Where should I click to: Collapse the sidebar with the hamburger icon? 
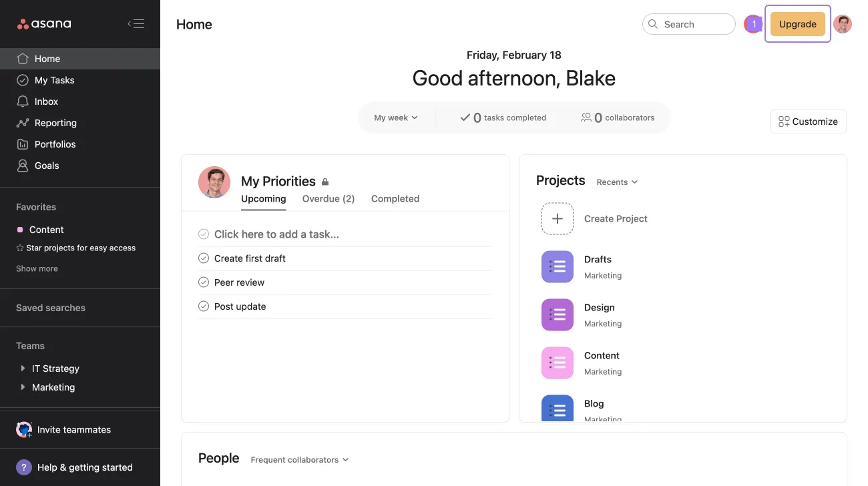(136, 24)
